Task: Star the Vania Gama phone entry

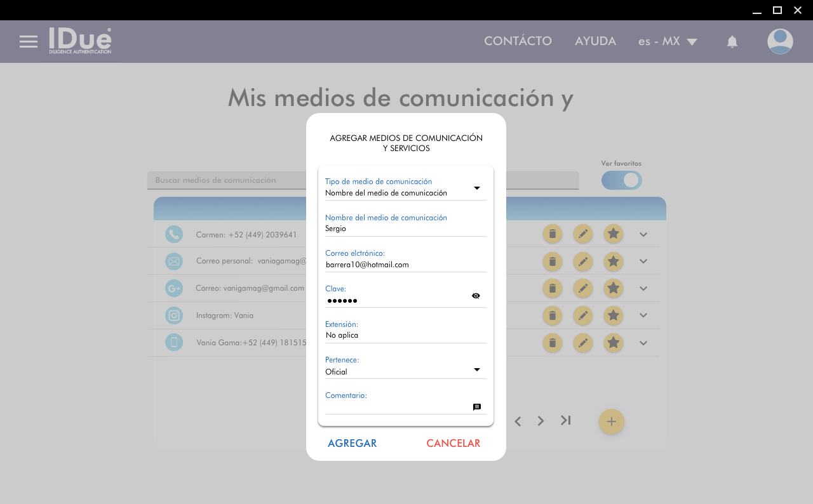Action: click(613, 343)
